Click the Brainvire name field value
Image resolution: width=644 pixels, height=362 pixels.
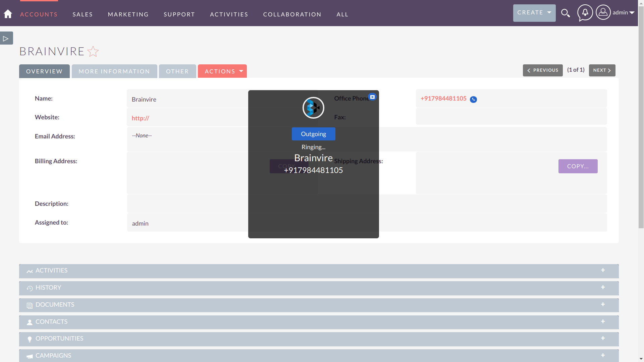[x=144, y=99]
